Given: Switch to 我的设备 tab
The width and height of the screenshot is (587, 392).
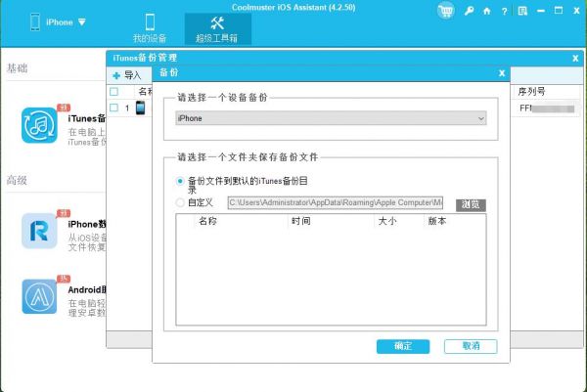Looking at the screenshot, I should pyautogui.click(x=150, y=28).
